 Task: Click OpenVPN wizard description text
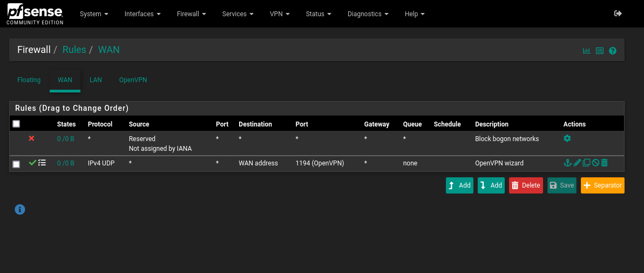pos(499,163)
